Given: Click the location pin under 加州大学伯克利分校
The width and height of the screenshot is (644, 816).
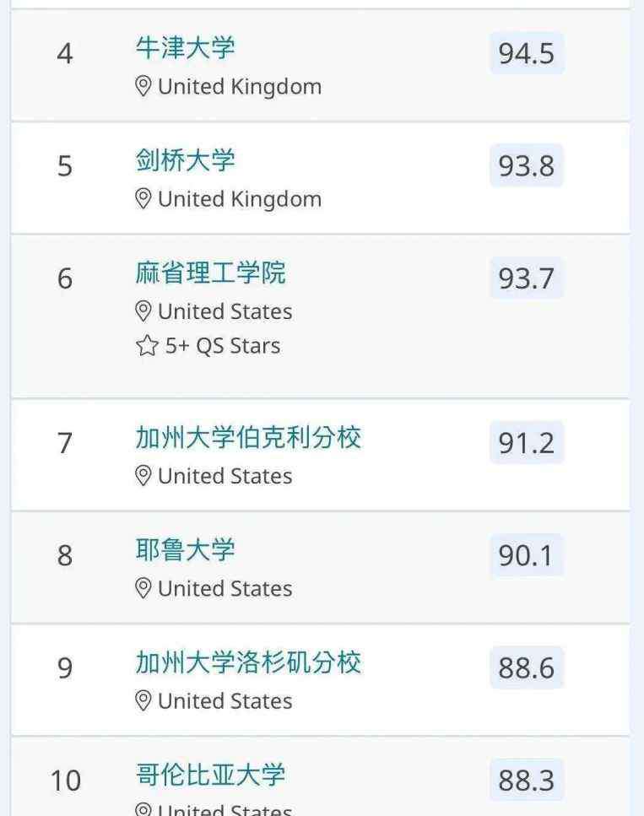Looking at the screenshot, I should (143, 476).
